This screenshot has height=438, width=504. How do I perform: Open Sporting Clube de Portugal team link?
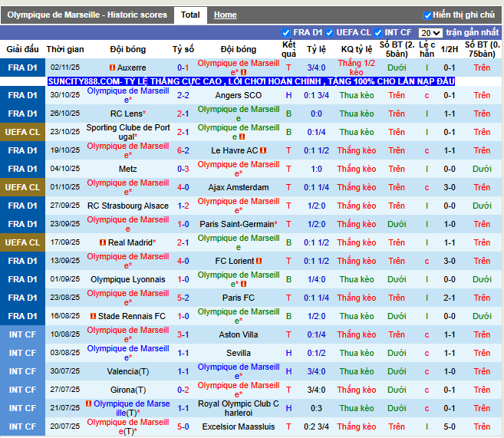point(127,132)
